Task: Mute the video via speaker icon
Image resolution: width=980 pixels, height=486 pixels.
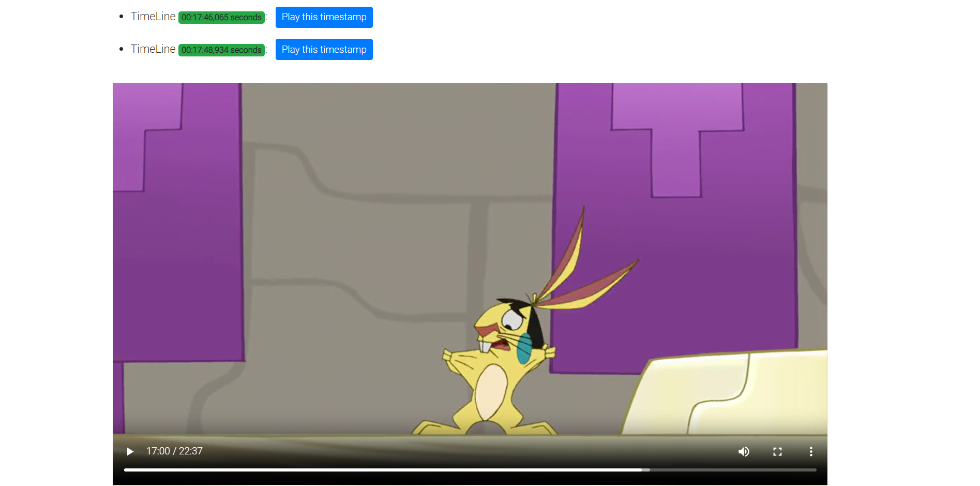Action: click(744, 451)
